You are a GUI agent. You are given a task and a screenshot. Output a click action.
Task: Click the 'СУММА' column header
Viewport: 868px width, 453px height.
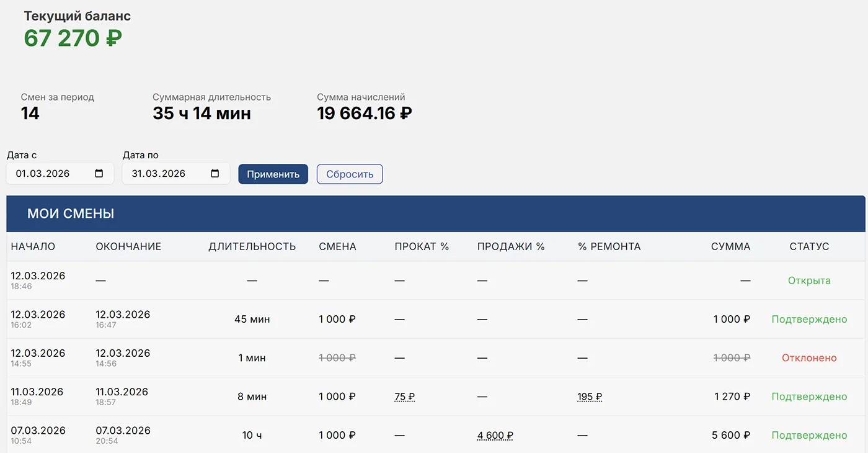730,246
